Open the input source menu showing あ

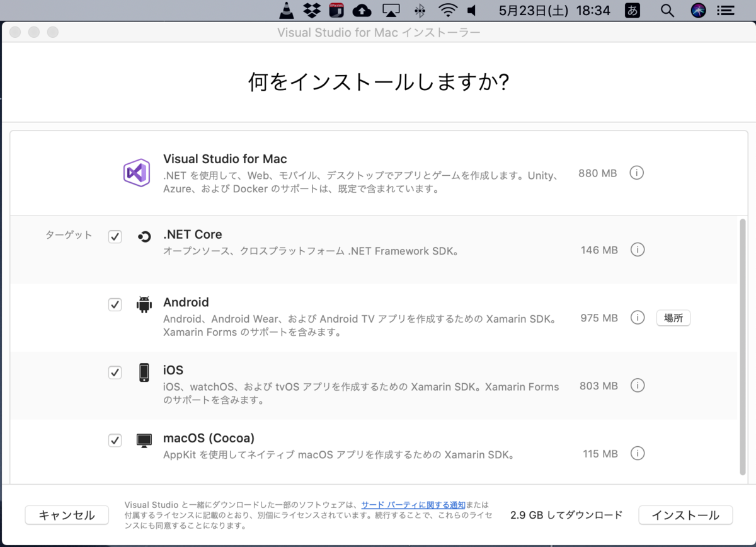[x=632, y=10]
